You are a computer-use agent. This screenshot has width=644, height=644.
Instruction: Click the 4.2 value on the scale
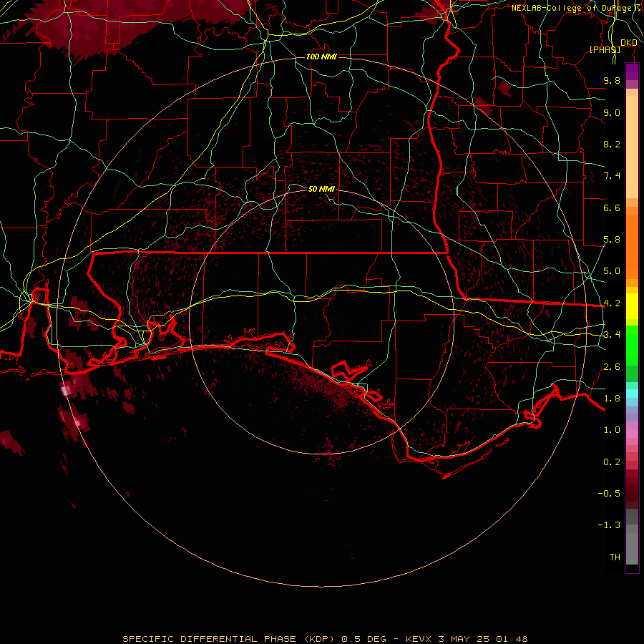612,303
